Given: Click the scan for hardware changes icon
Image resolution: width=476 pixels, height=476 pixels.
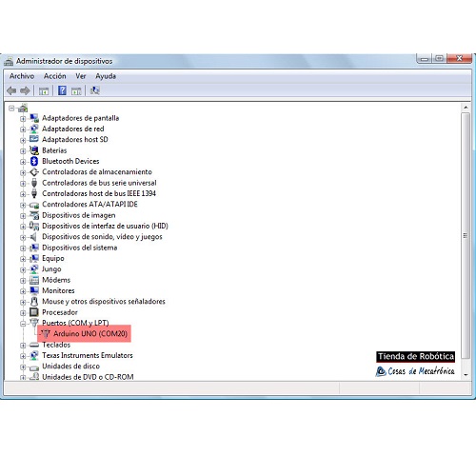Looking at the screenshot, I should click(x=95, y=90).
